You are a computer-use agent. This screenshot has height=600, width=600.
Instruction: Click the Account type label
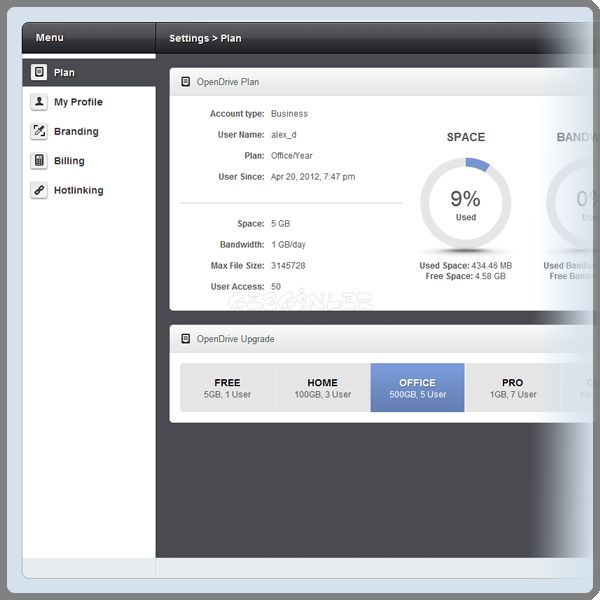click(237, 114)
